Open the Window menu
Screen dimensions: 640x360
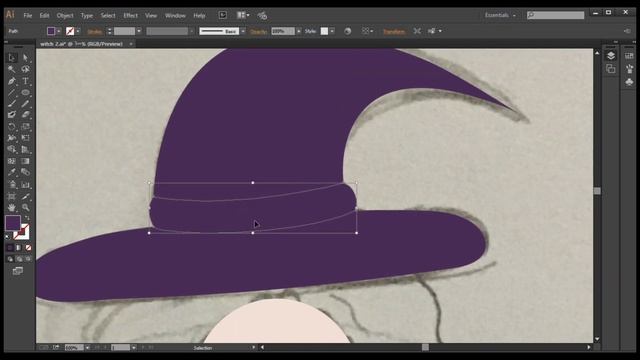175,16
